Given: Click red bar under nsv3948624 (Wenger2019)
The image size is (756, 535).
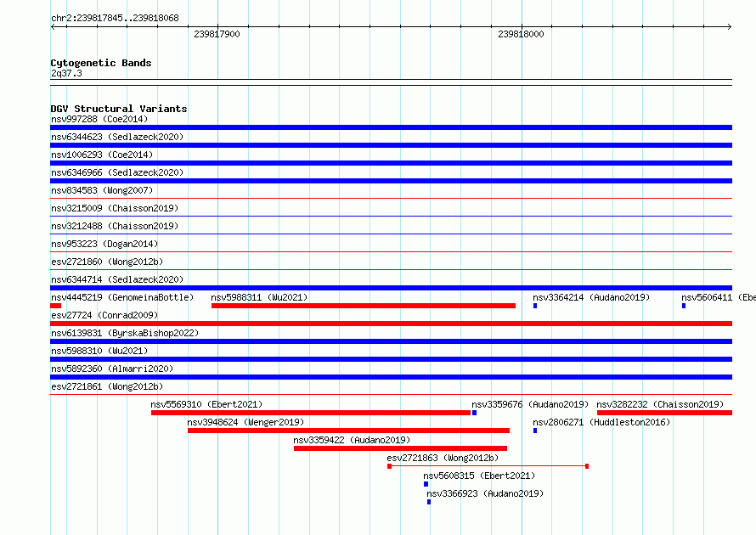Looking at the screenshot, I should (348, 431).
